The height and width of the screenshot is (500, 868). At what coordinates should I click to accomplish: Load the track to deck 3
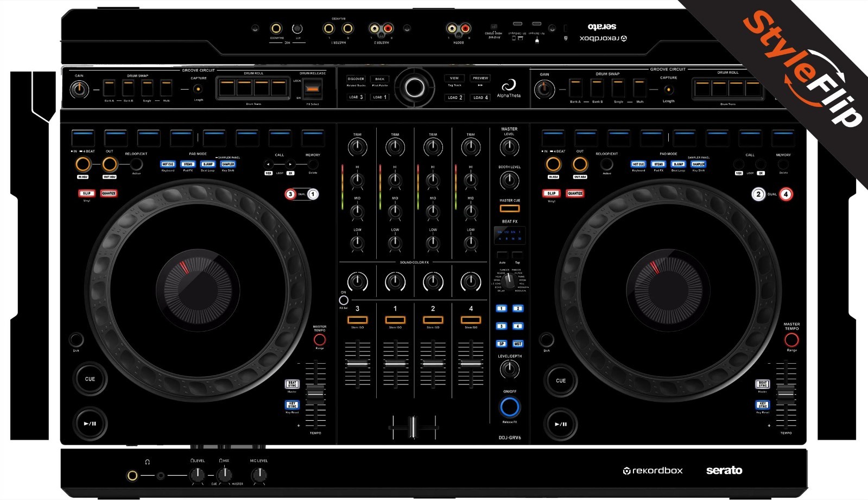(356, 97)
